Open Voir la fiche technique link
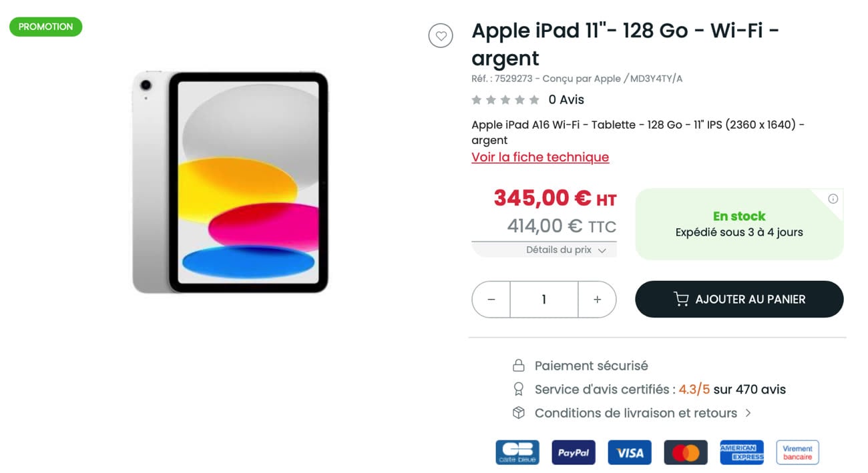The height and width of the screenshot is (473, 868). (x=540, y=157)
